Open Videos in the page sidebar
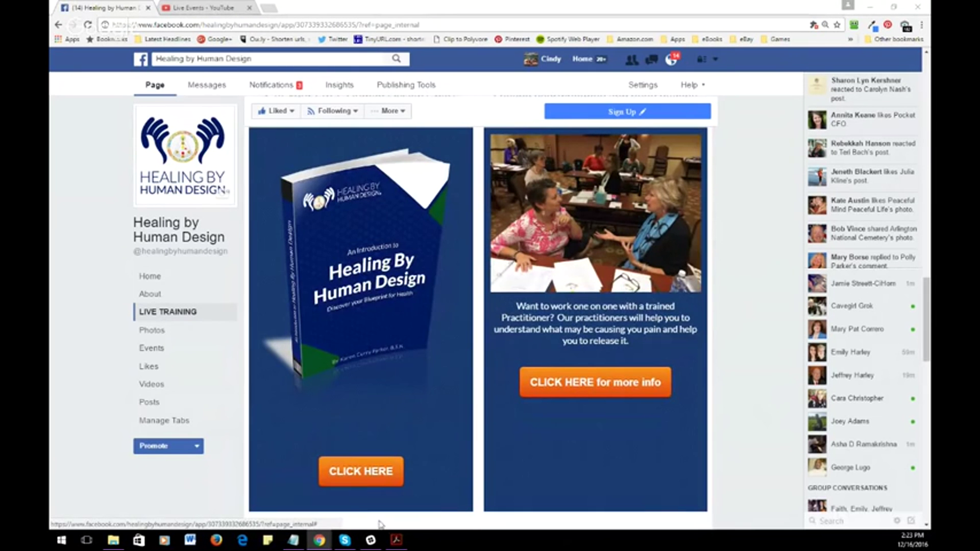Screen dimensions: 980x551 [152, 384]
